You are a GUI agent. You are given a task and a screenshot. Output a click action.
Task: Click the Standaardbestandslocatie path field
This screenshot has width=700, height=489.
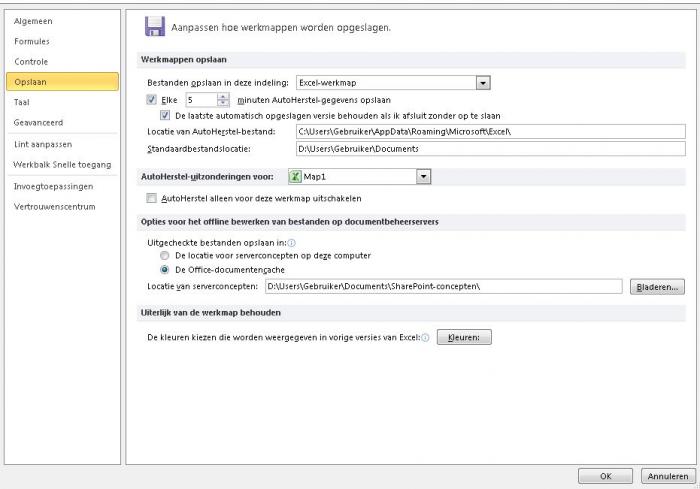491,149
